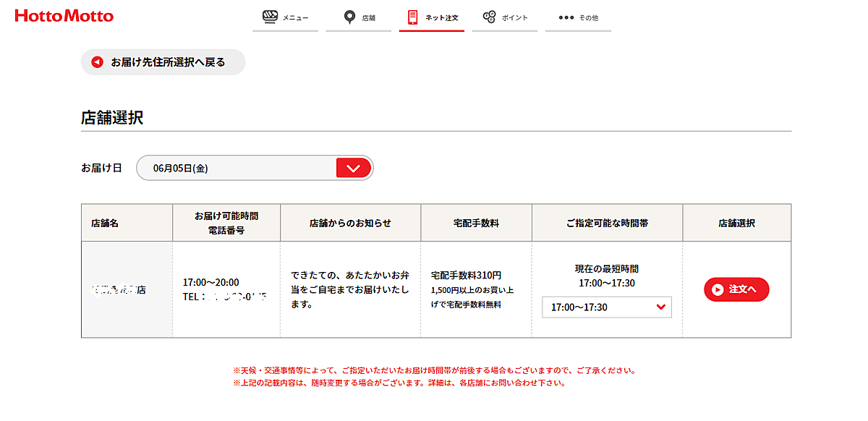868x421 pixels.
Task: Expand the 17:00～17:30 time slot dropdown
Action: (606, 307)
